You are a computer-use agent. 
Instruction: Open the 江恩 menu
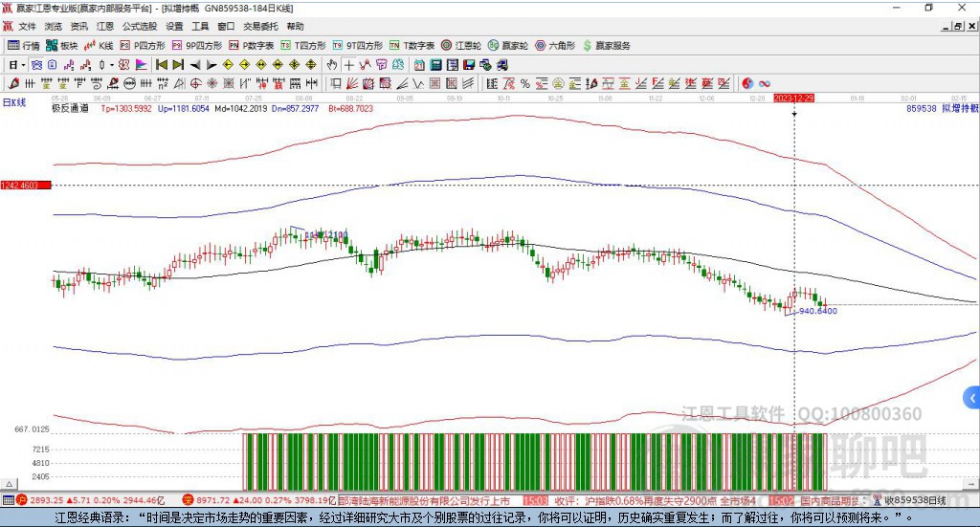[x=104, y=26]
